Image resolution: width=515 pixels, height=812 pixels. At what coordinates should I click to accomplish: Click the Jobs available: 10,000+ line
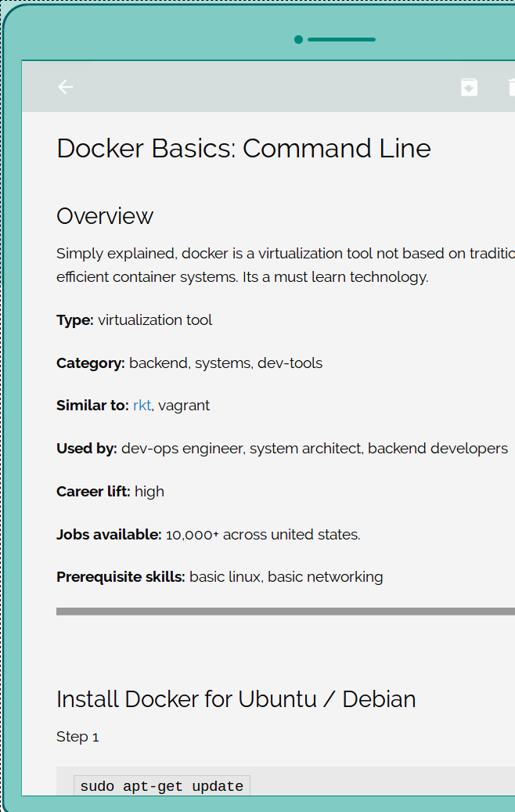208,535
